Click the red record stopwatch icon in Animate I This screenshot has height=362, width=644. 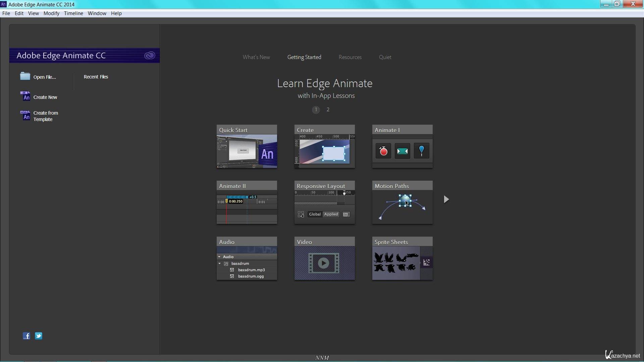click(383, 151)
